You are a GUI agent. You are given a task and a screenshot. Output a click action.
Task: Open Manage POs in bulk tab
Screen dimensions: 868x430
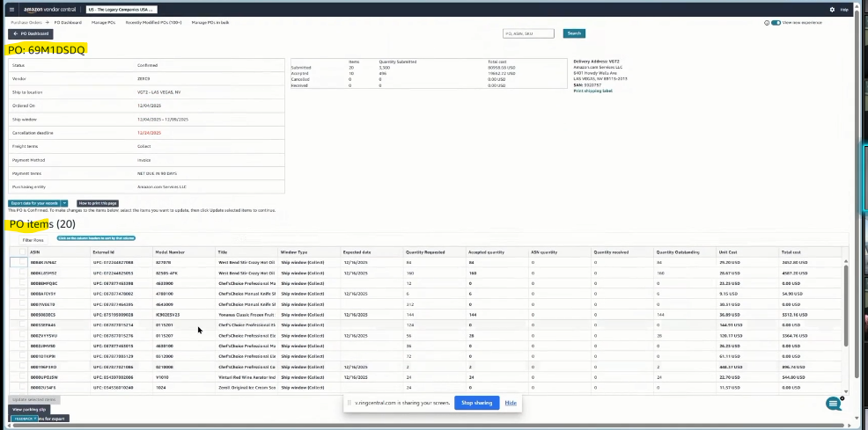click(x=210, y=23)
